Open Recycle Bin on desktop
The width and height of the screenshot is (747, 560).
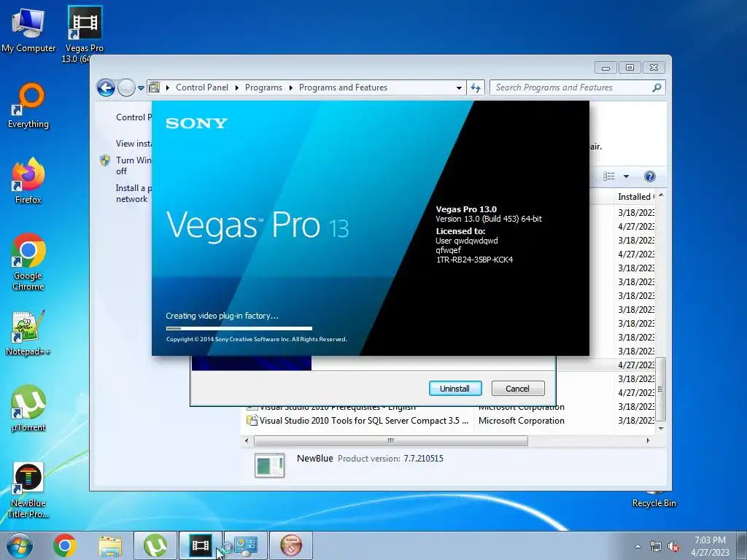654,500
